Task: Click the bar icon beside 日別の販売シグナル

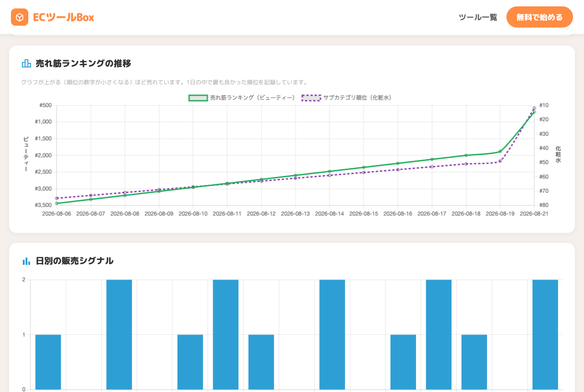Action: tap(26, 261)
